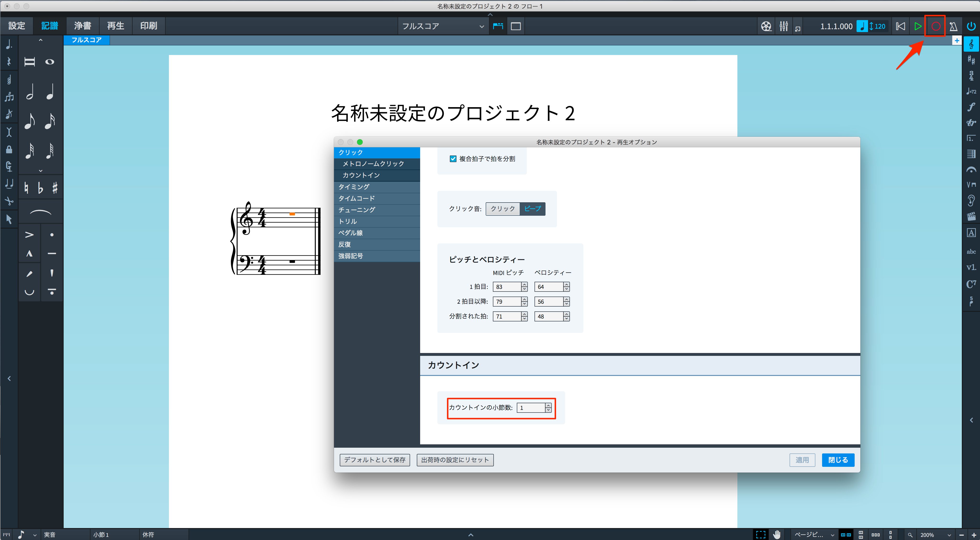Activate project power icon
The height and width of the screenshot is (540, 980).
click(971, 26)
